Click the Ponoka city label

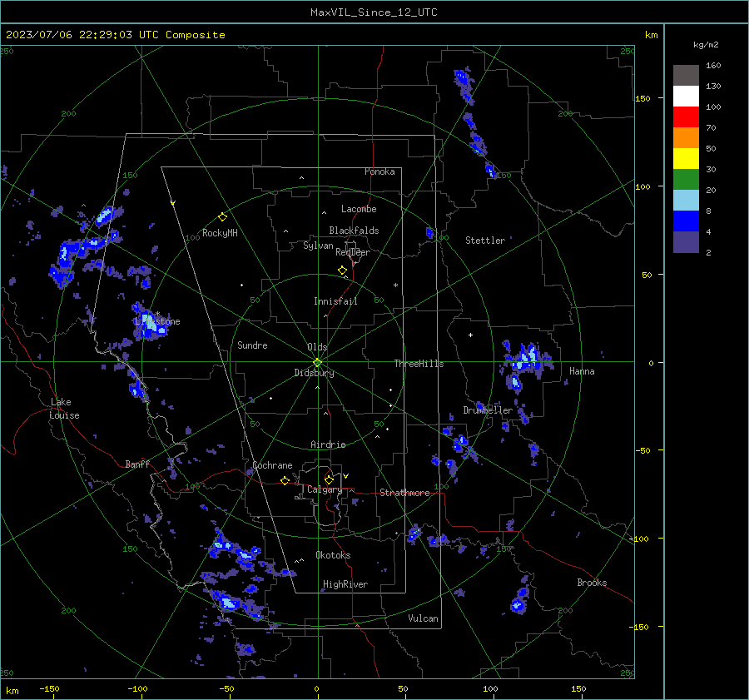[379, 171]
